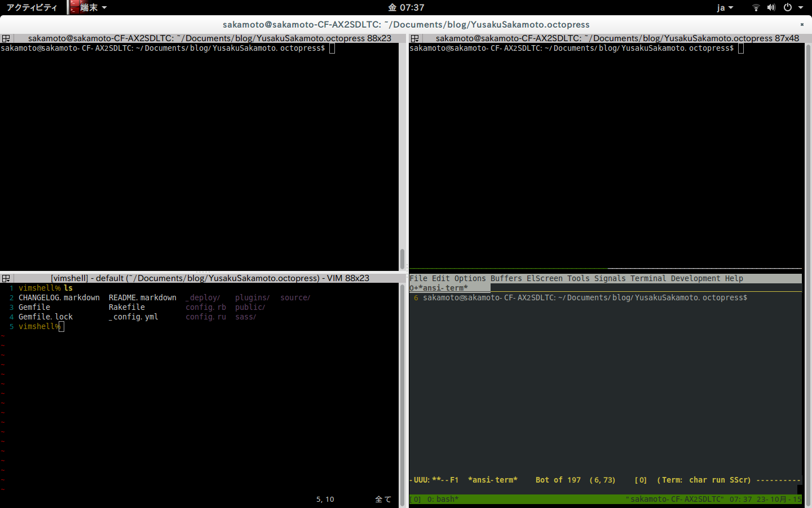Click scrollbar of vimshell pane
Viewport: 812px width, 508px height.
402,395
